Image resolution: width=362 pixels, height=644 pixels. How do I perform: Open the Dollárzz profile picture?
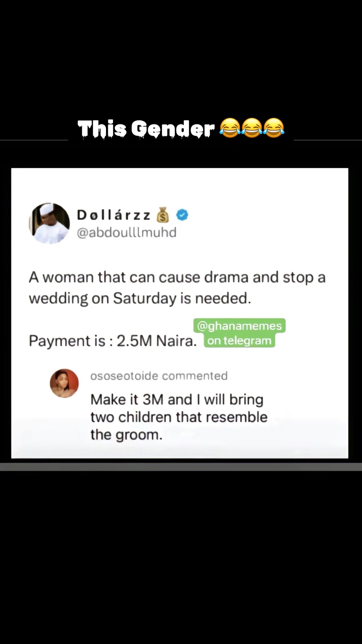49,223
